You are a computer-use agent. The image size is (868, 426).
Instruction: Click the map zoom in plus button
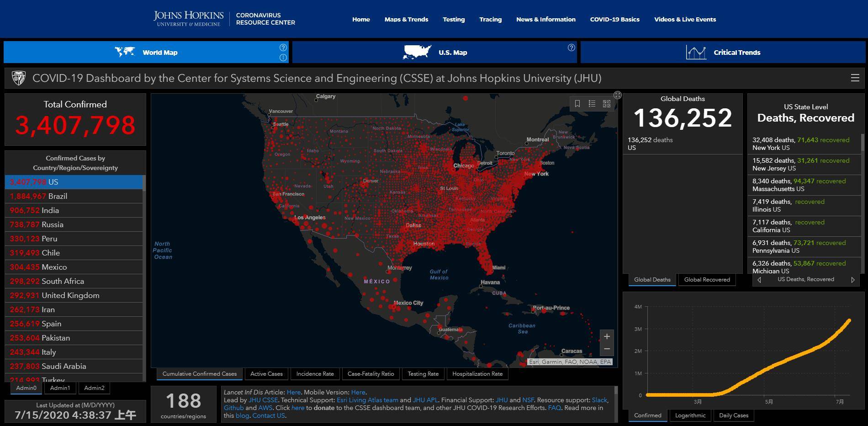pos(607,336)
